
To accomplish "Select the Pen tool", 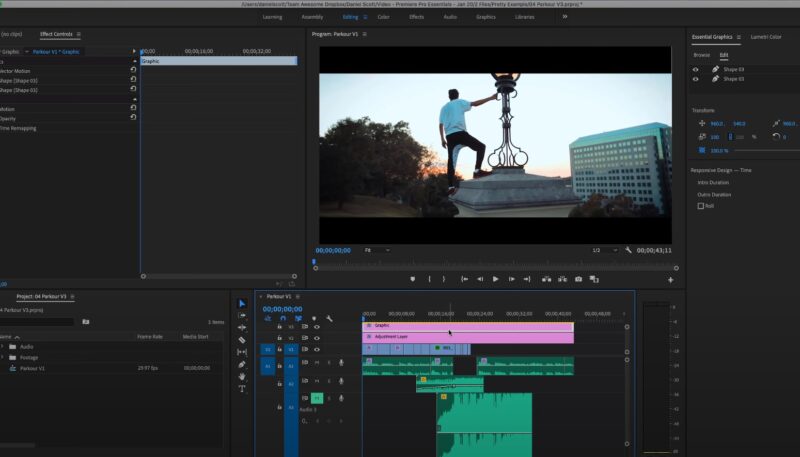I will pos(242,364).
